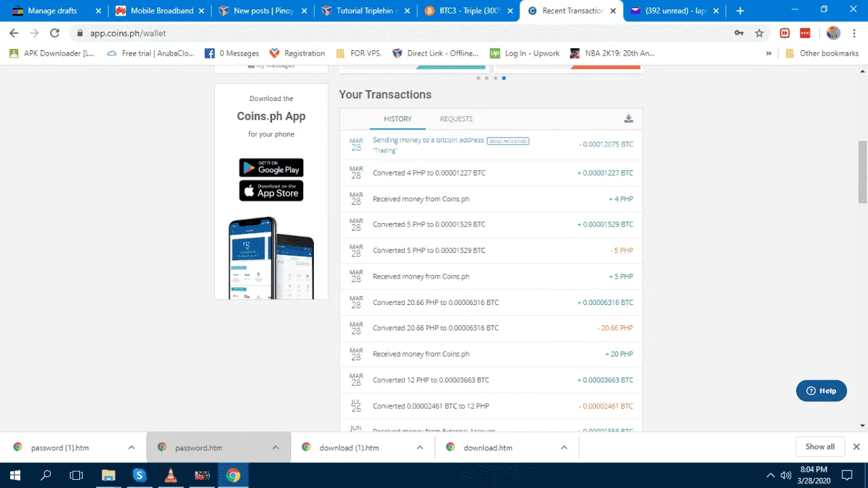Expand options for password (1).htm download
This screenshot has height=488, width=868.
point(132,447)
